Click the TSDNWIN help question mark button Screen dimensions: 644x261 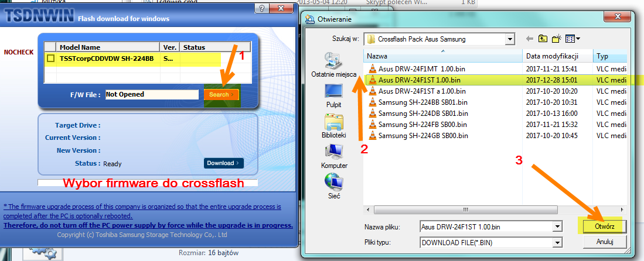coord(263,8)
